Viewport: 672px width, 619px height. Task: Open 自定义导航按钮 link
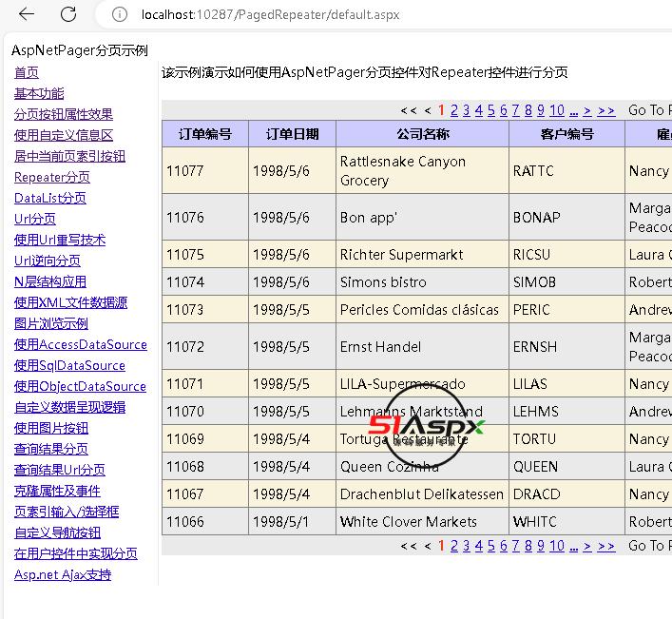[57, 532]
